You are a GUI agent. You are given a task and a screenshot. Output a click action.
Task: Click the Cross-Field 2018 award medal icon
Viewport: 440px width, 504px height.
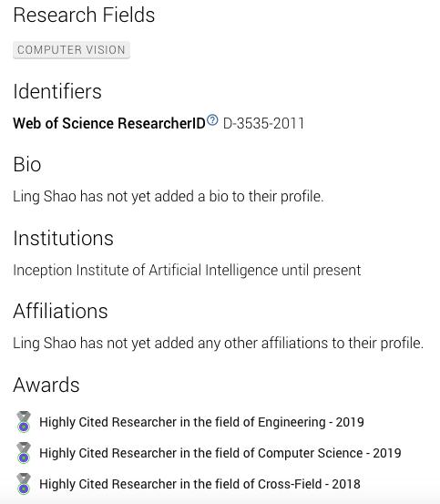24,483
